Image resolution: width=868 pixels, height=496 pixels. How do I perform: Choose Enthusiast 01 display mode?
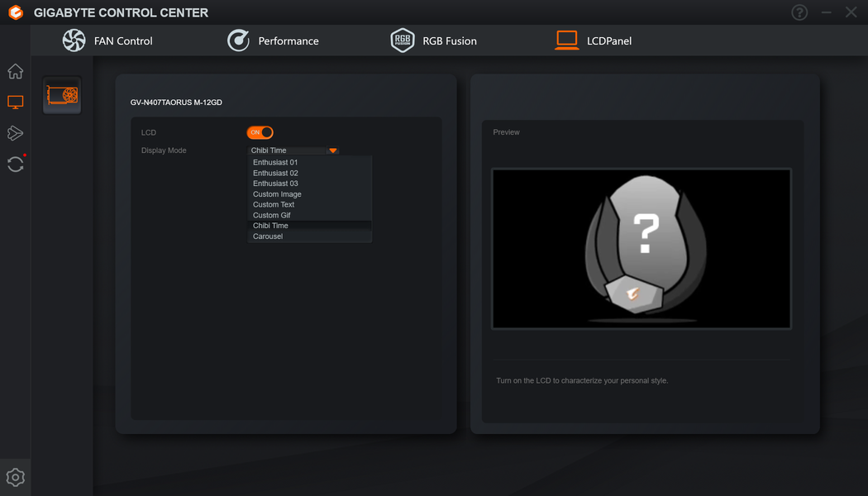click(x=309, y=162)
